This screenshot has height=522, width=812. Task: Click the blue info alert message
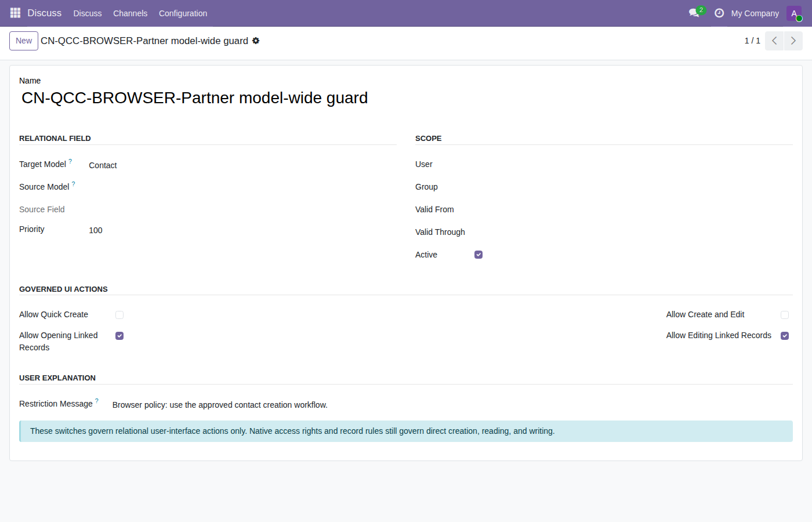[406, 431]
